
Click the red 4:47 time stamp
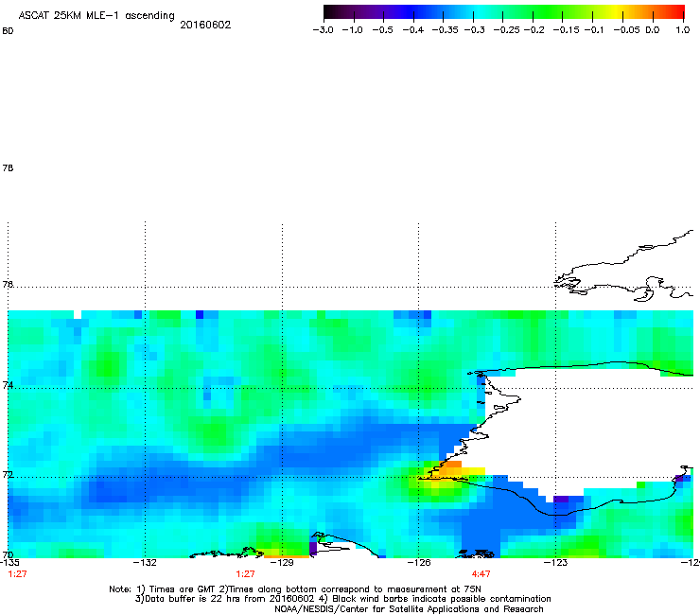pyautogui.click(x=481, y=574)
